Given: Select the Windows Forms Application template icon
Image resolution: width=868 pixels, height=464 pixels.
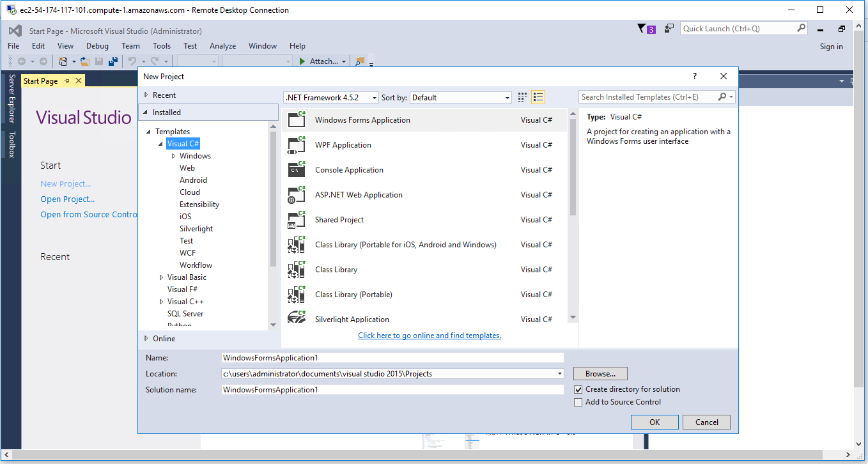Looking at the screenshot, I should (297, 120).
